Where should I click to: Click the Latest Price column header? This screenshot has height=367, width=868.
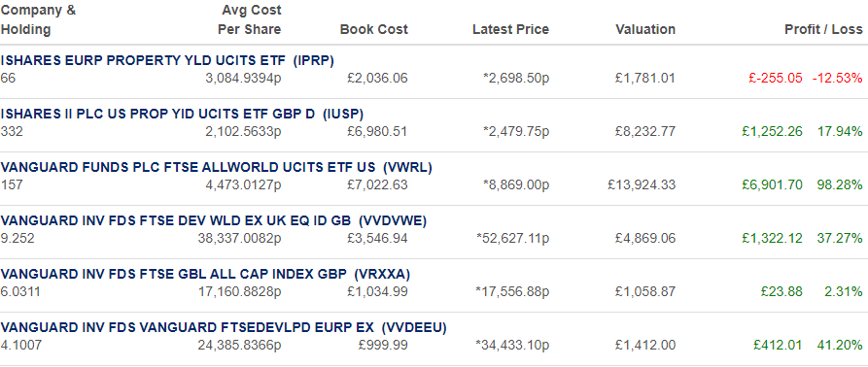pyautogui.click(x=510, y=29)
